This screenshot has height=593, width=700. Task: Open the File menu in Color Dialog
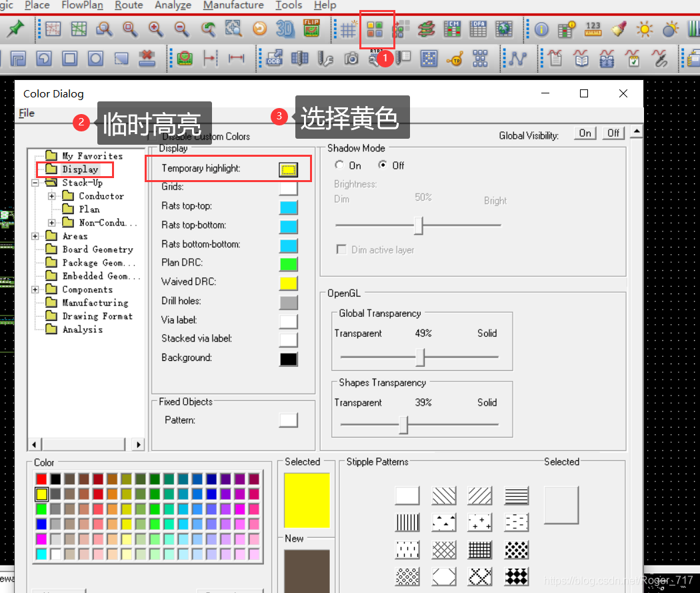tap(27, 113)
